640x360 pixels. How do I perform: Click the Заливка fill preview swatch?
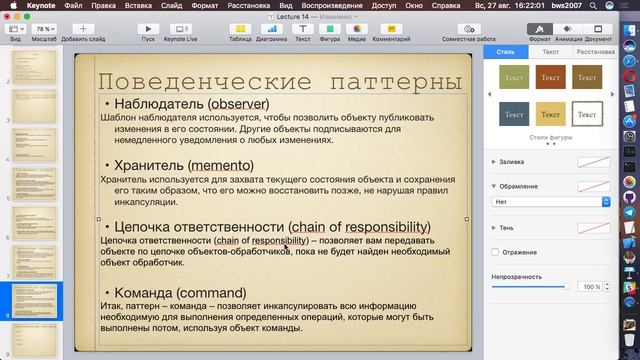click(x=594, y=162)
